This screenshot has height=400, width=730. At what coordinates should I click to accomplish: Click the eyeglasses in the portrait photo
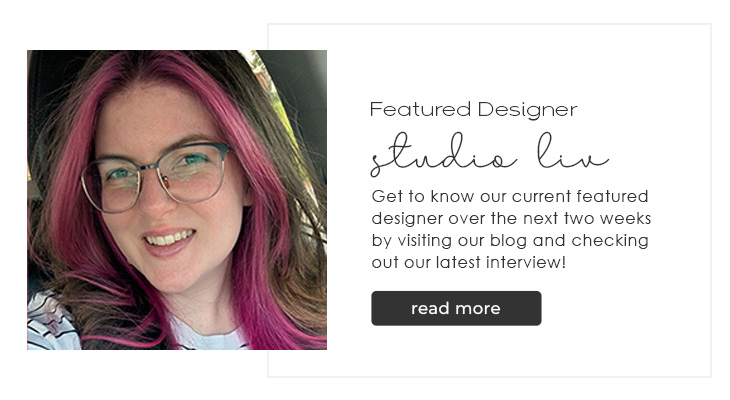coord(155,178)
